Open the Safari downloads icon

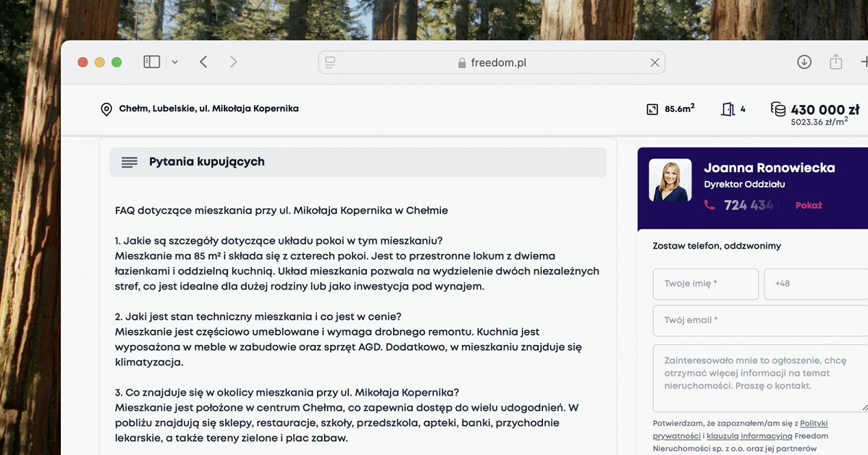(x=804, y=62)
